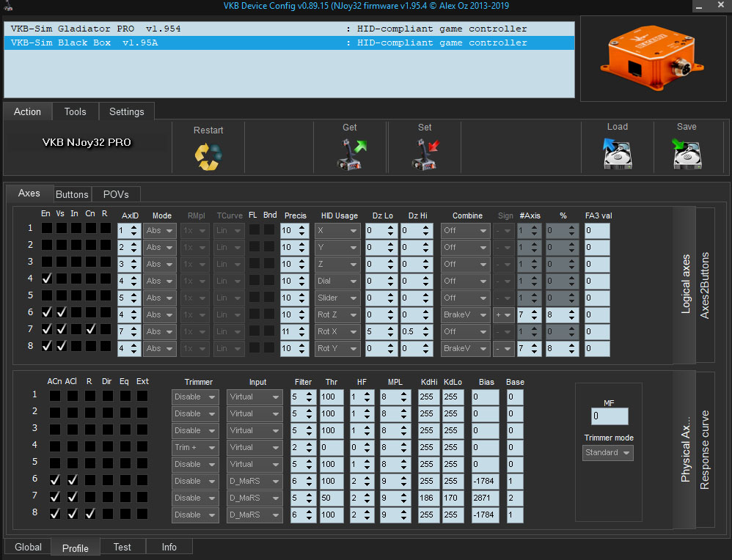
Task: Open Trimmer mode Standard dropdown
Action: (608, 453)
